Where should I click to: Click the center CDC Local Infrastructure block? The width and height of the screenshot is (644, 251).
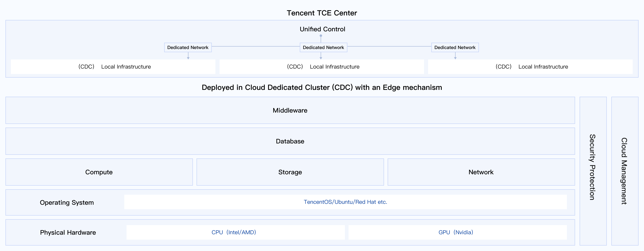point(322,67)
